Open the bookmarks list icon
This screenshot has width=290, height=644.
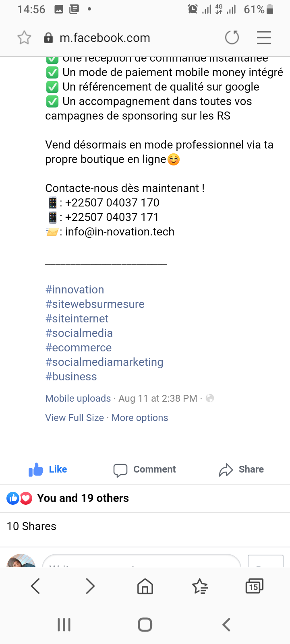(x=200, y=586)
